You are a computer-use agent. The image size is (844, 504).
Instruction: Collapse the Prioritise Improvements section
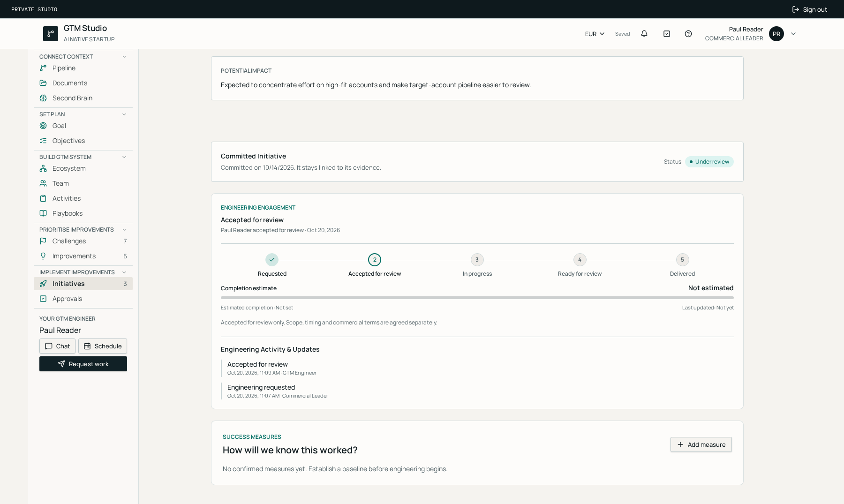tap(124, 230)
